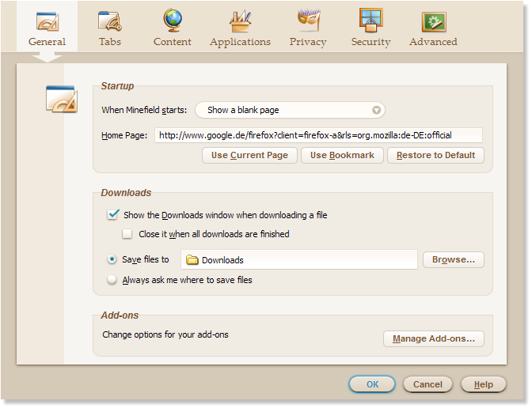The image size is (532, 408).
Task: Select Save files to radio button
Action: coord(112,259)
